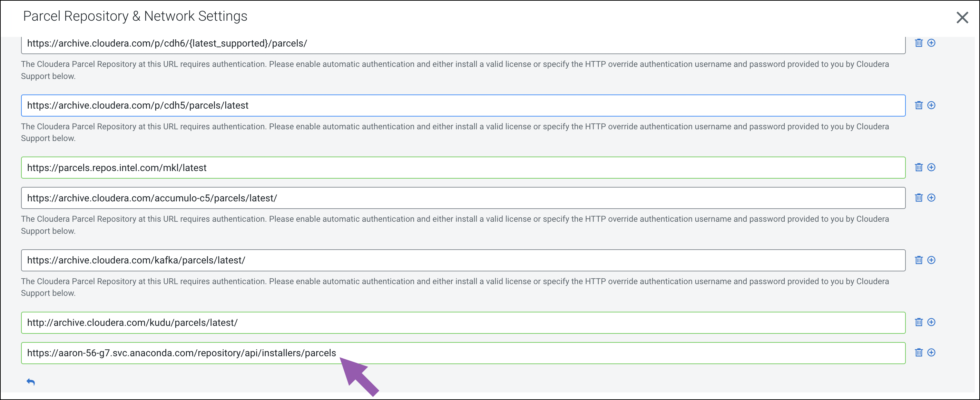Remove the cdh5 parcels URL entry
This screenshot has width=980, height=400.
pyautogui.click(x=918, y=105)
